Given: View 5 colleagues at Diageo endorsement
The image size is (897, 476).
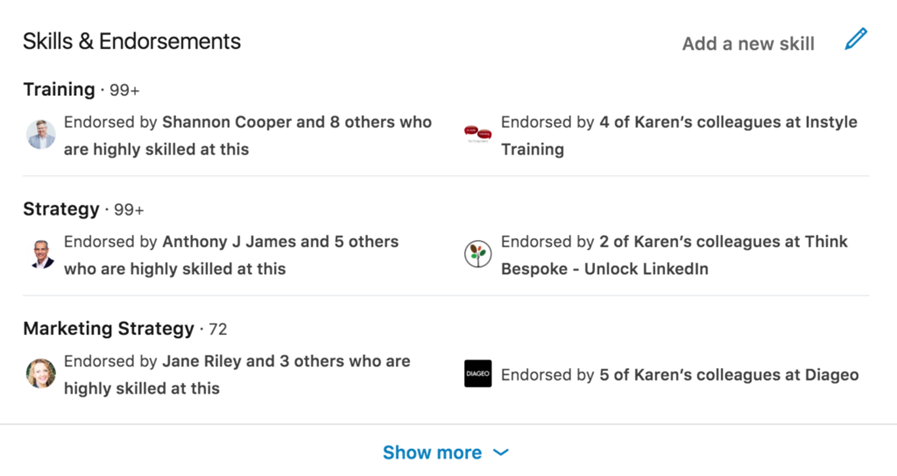Looking at the screenshot, I should (x=679, y=375).
